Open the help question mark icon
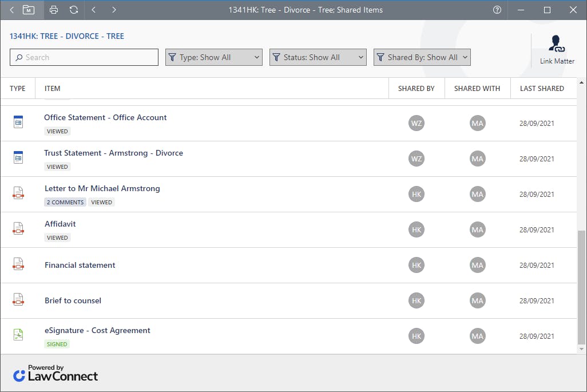This screenshot has height=392, width=587. pos(497,10)
